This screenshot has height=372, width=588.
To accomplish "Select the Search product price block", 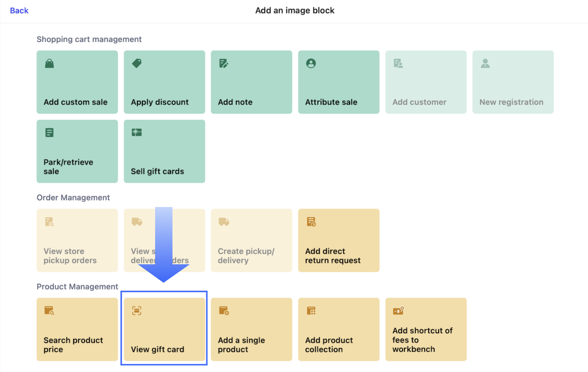I will point(77,329).
